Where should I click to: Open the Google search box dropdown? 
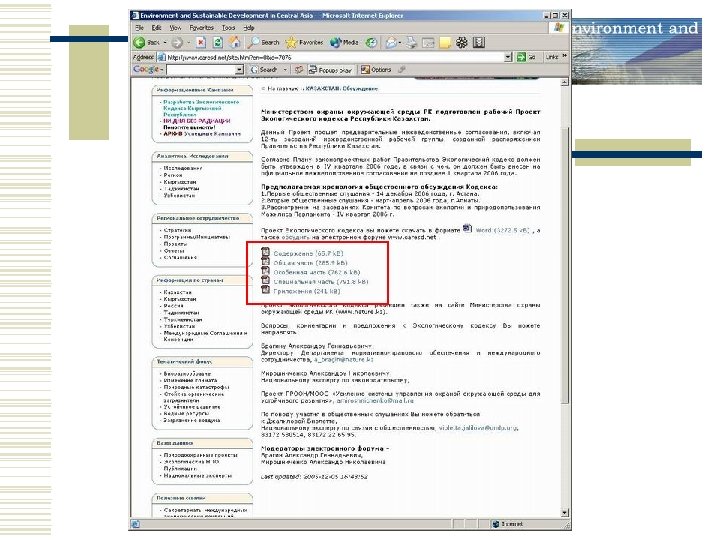tap(239, 70)
